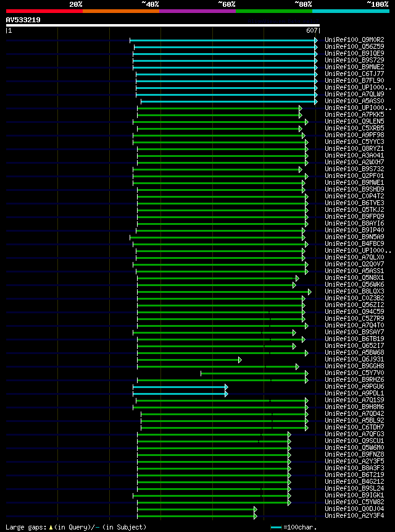Open hit UniRef100_Q94C59

pyautogui.click(x=354, y=312)
